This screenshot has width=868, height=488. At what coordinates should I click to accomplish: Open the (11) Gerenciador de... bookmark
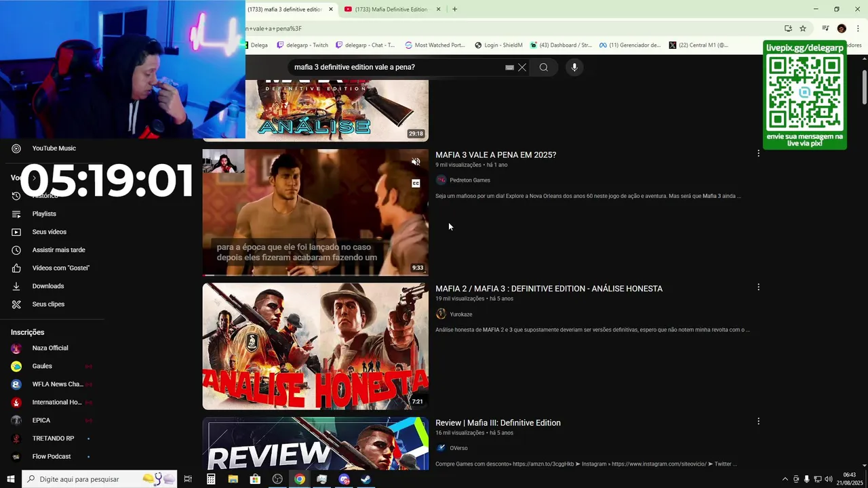(x=629, y=45)
